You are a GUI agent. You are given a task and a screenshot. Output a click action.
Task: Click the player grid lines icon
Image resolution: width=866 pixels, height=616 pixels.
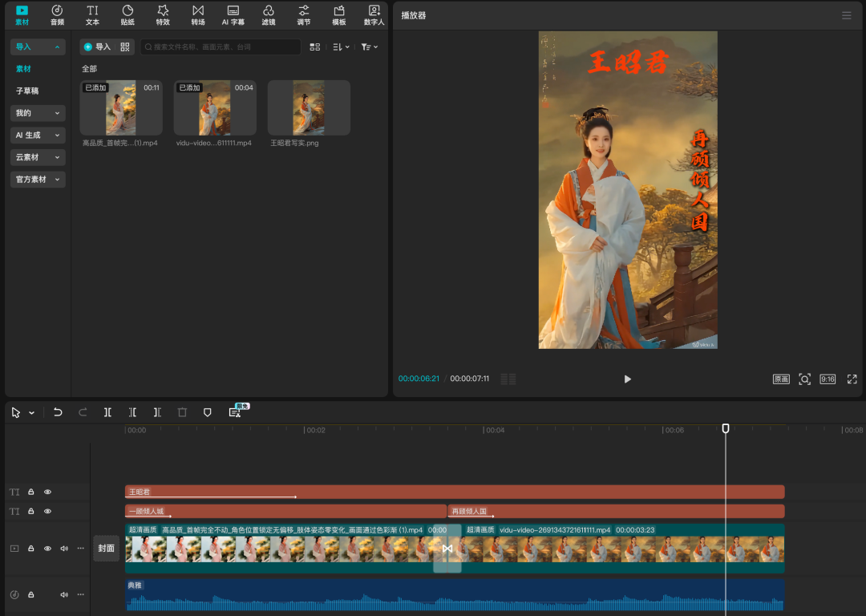pyautogui.click(x=508, y=379)
